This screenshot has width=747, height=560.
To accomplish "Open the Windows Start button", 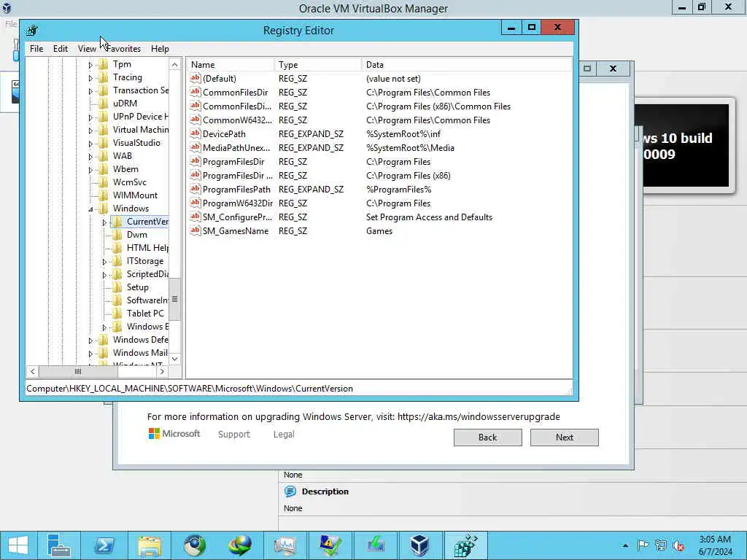I will (x=18, y=545).
